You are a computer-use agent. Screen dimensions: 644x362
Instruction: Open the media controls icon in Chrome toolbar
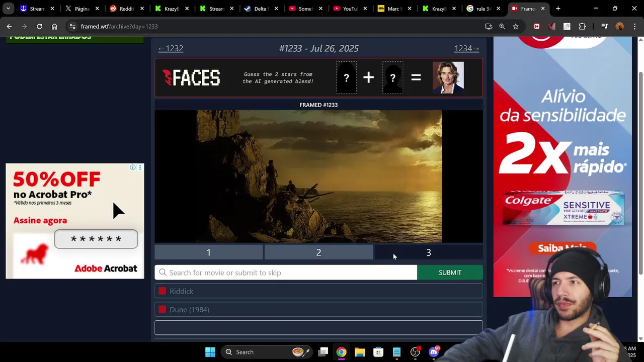(605, 26)
